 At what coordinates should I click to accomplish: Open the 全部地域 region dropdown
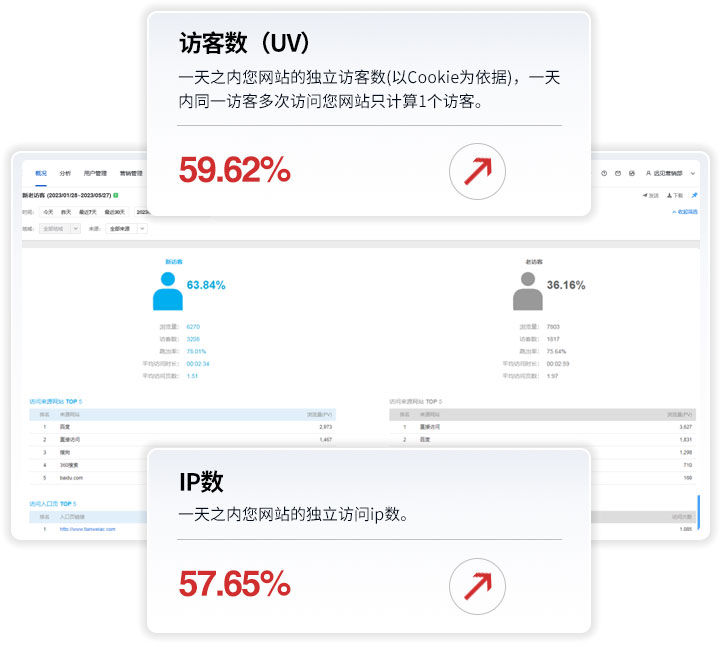click(x=60, y=228)
